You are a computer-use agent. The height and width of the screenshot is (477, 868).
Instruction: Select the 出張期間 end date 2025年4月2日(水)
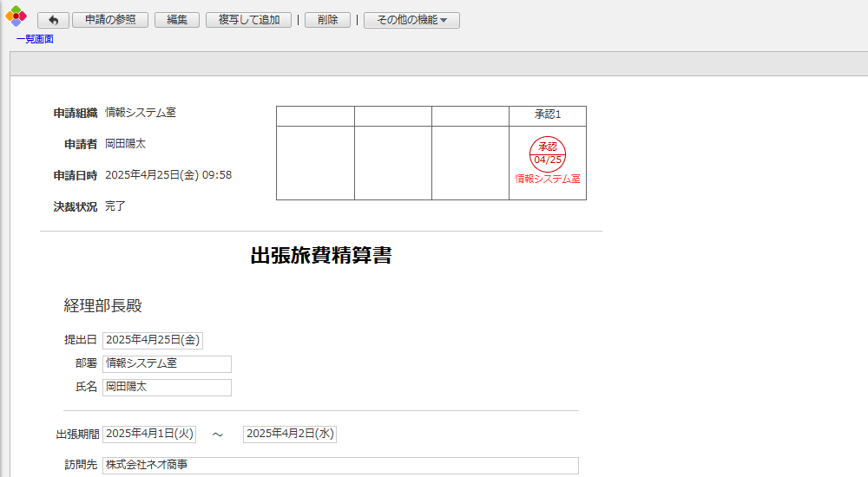tap(290, 434)
